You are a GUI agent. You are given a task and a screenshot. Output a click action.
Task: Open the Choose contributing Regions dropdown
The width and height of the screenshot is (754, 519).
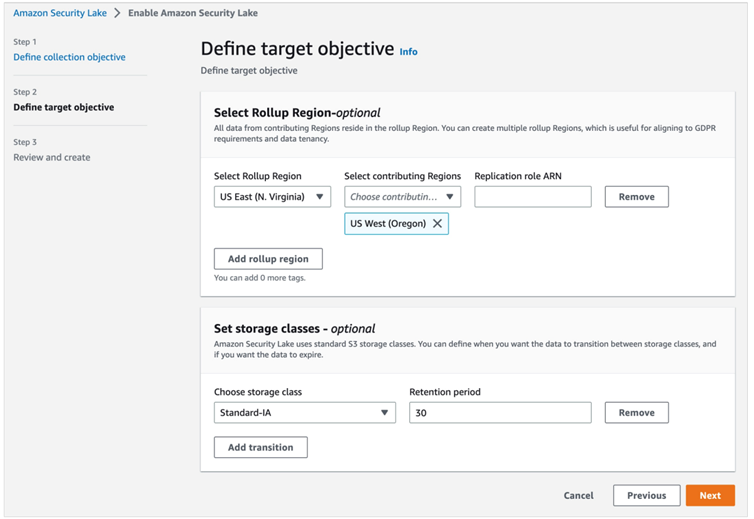[402, 197]
